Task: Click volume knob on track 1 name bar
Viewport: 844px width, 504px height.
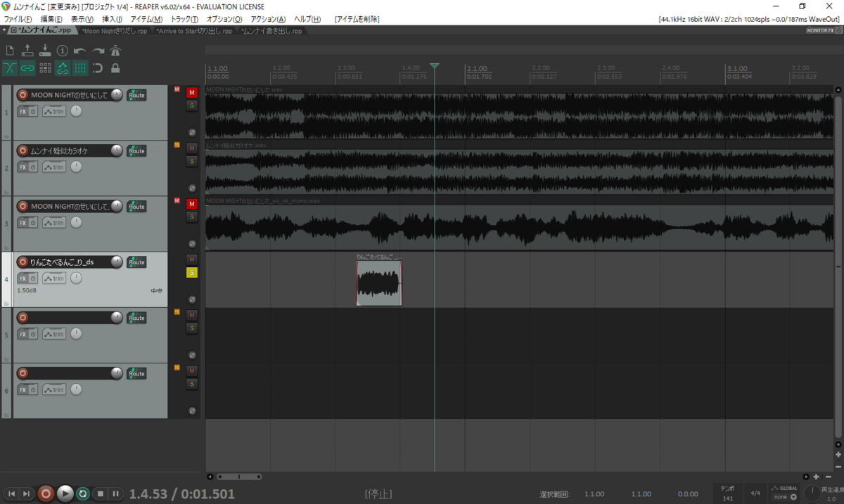Action: click(x=117, y=95)
